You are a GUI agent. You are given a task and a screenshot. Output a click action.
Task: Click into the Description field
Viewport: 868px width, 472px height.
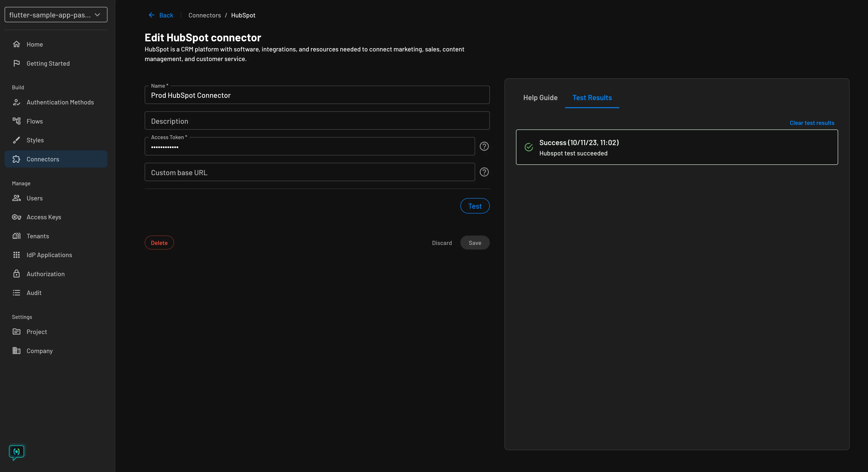click(x=317, y=121)
